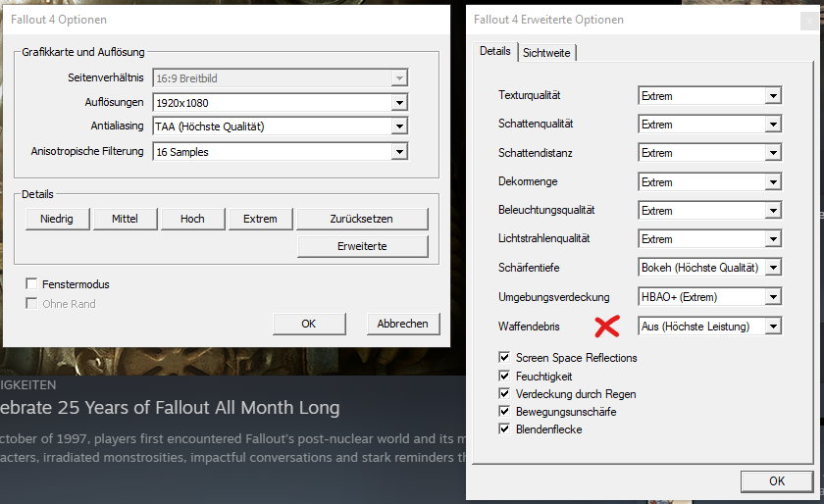The image size is (824, 504).
Task: Open the Schattendistanz dropdown
Action: 709,153
